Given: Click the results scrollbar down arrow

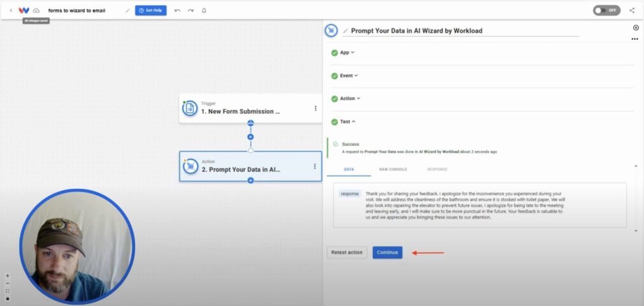Looking at the screenshot, I should pyautogui.click(x=636, y=230).
